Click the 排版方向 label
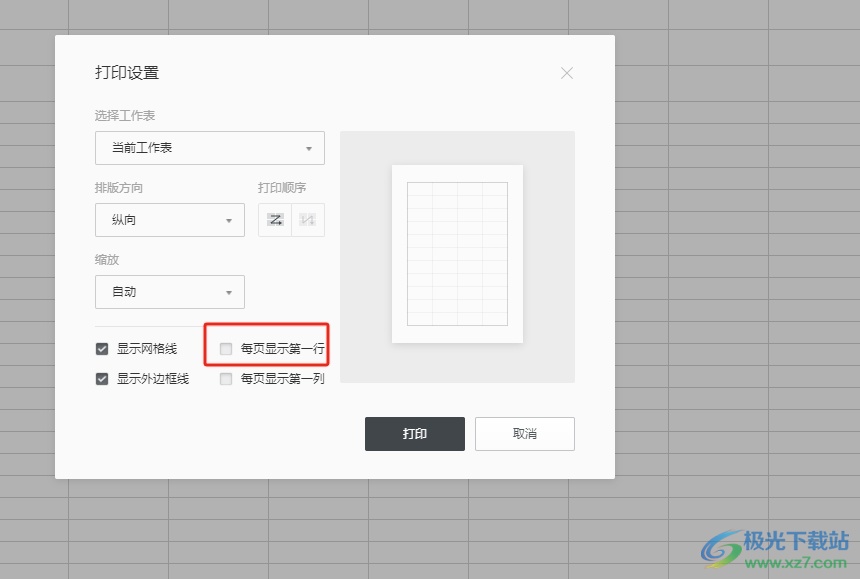This screenshot has height=579, width=860. pos(118,188)
